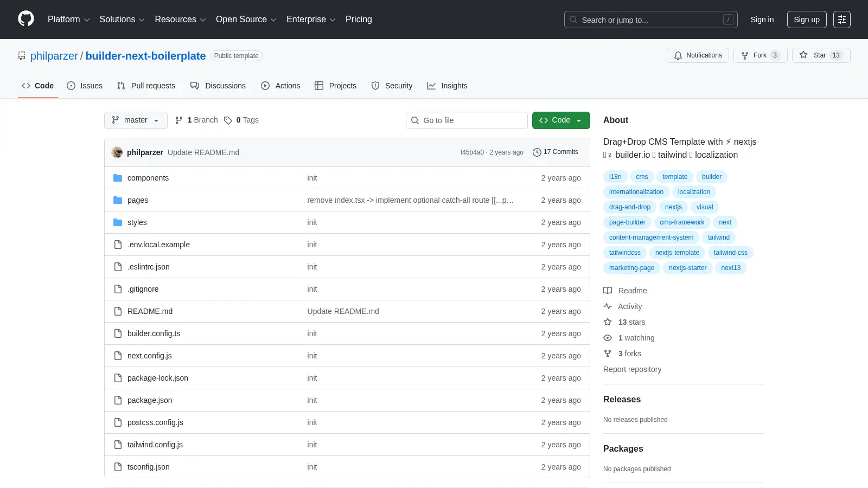The width and height of the screenshot is (868, 488).
Task: Expand the Open Source menu
Action: [x=246, y=20]
